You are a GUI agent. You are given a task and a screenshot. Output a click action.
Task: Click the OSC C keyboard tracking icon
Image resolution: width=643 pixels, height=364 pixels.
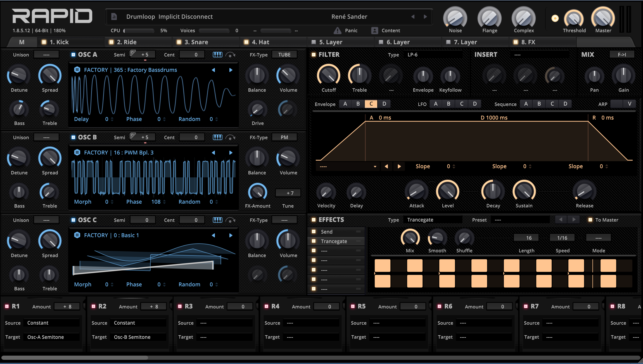point(217,220)
